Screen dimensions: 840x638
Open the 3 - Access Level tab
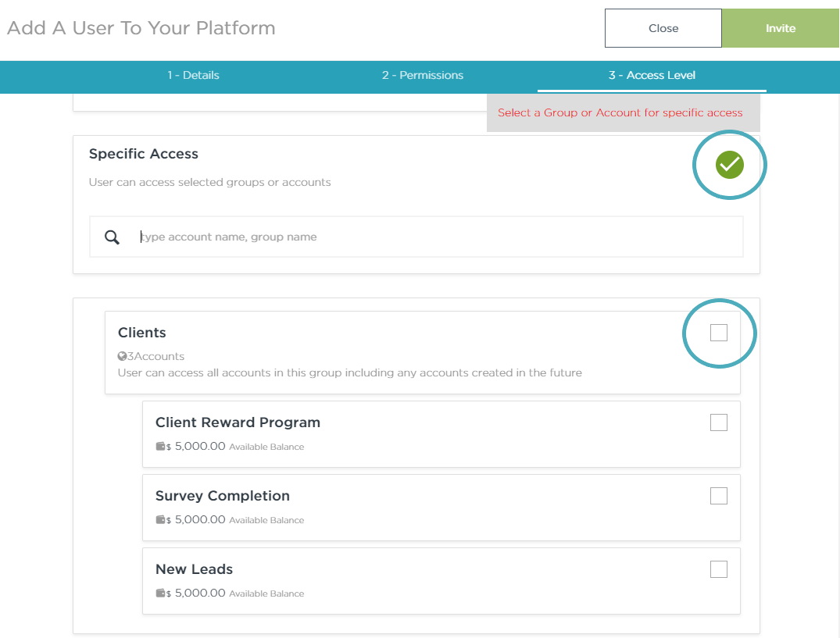[652, 76]
